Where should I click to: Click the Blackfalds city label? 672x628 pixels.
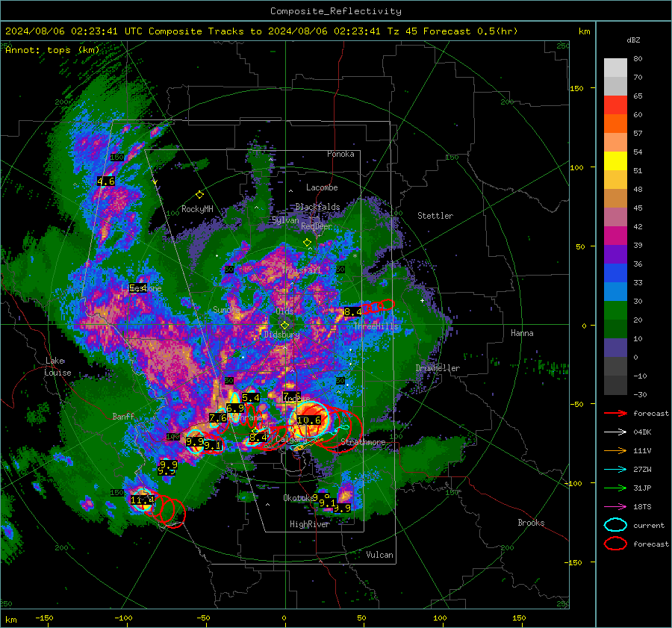point(317,207)
